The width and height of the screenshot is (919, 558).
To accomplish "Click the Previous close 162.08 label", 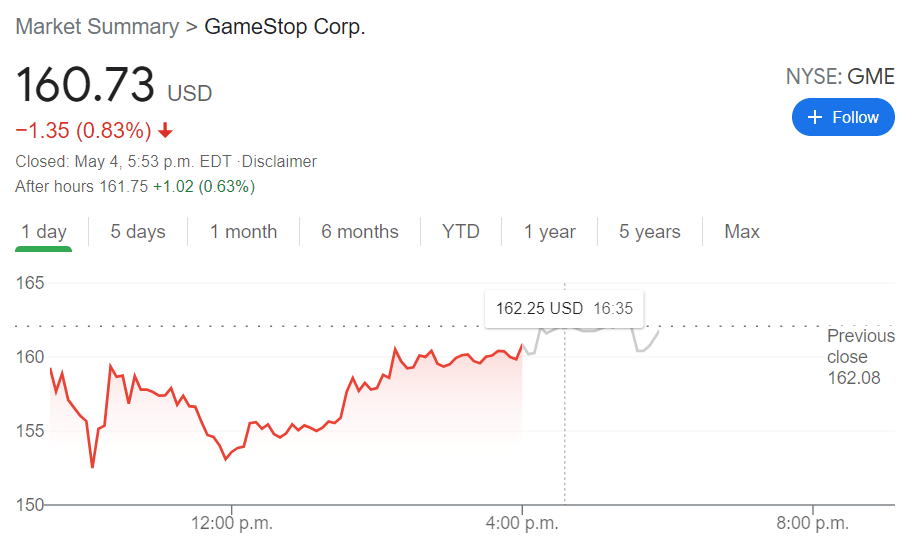I will [860, 356].
